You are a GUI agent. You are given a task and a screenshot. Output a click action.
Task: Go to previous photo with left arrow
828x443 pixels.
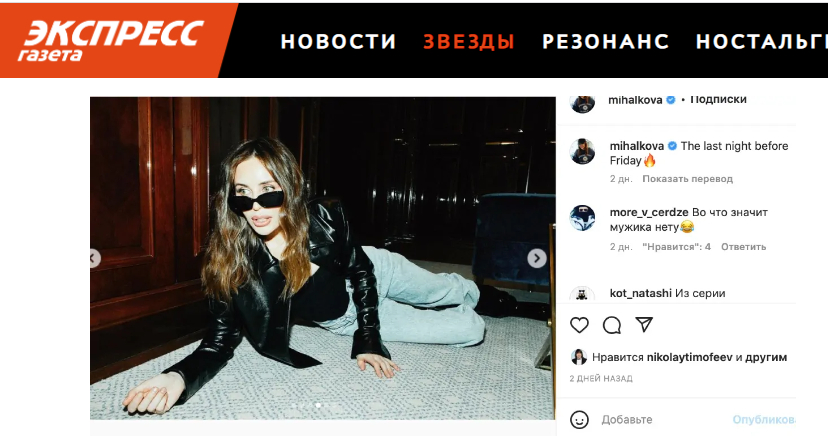pos(95,259)
